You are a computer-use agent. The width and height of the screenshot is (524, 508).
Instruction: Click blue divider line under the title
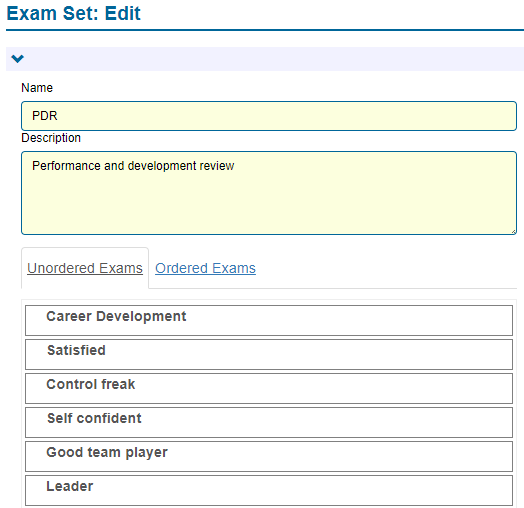tap(265, 30)
